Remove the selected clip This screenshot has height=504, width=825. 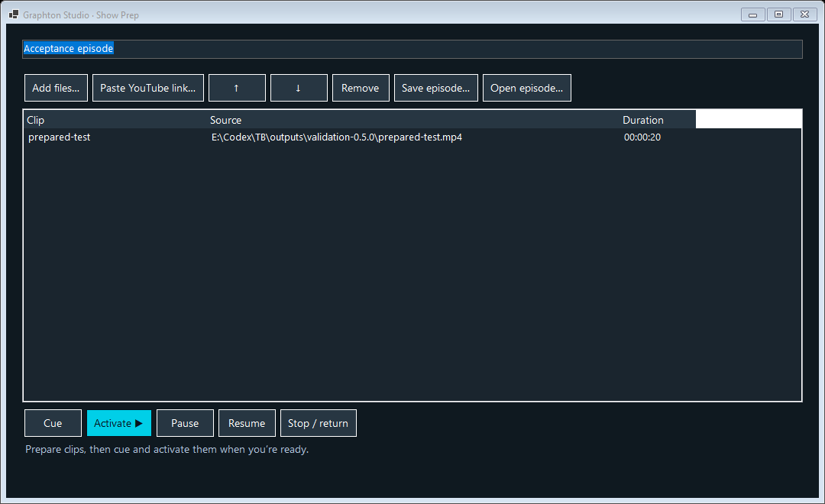(x=361, y=88)
